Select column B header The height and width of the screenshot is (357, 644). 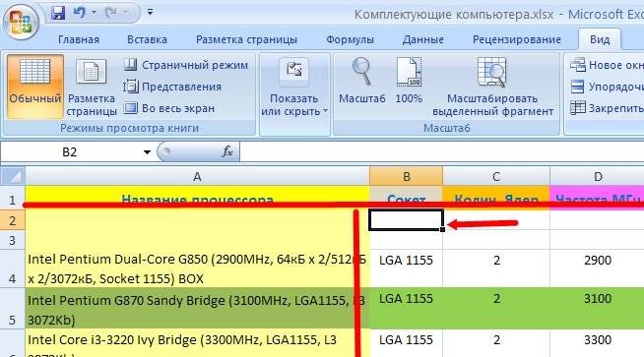(x=407, y=176)
